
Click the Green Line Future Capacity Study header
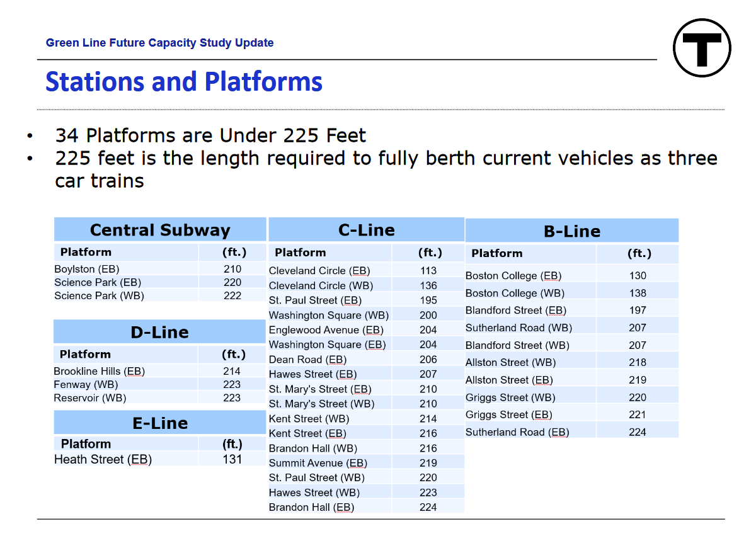[x=159, y=43]
